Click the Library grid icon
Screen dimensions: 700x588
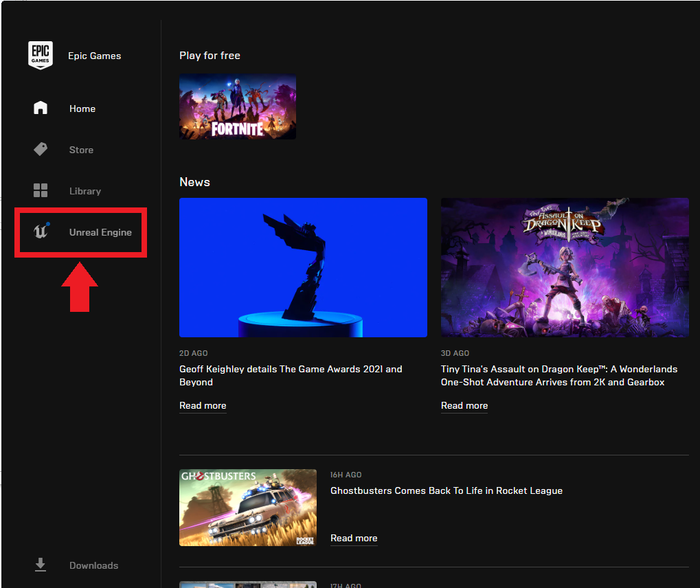41,191
